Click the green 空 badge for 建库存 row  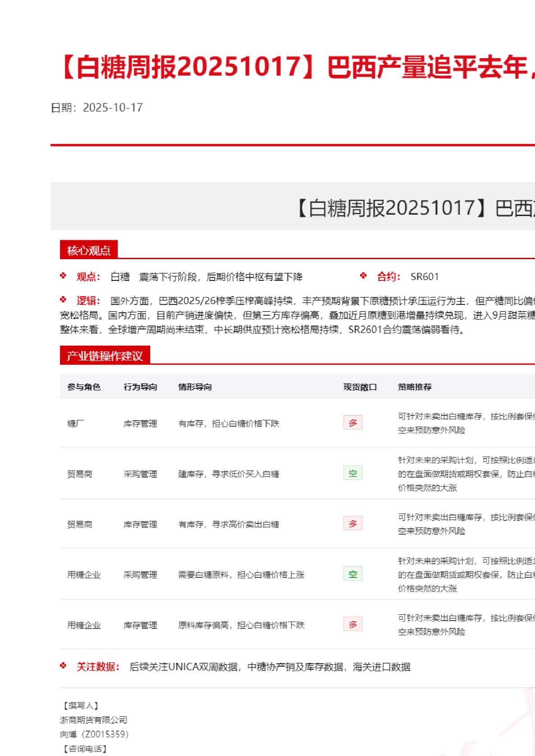[353, 473]
